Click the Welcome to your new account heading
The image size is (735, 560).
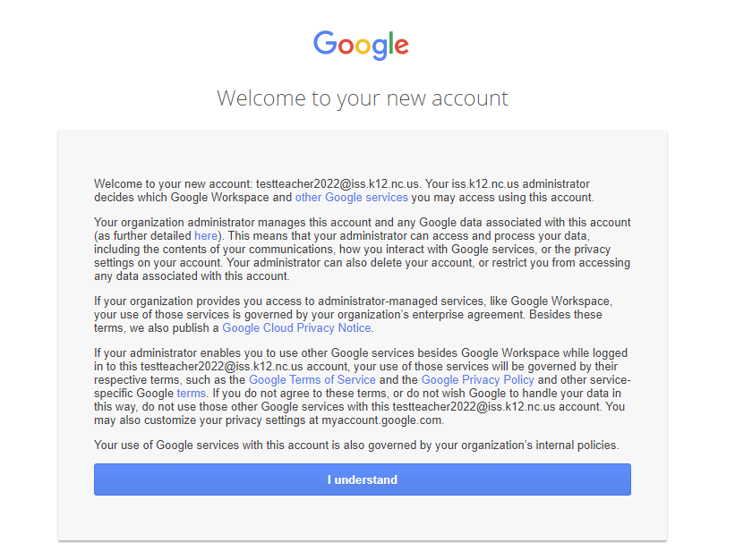click(x=363, y=98)
